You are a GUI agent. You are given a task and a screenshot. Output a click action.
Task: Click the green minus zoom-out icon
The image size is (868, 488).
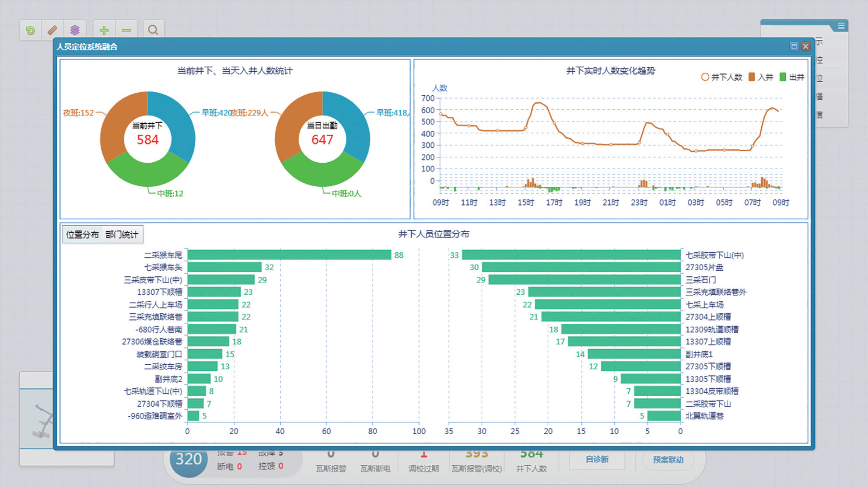tap(126, 30)
